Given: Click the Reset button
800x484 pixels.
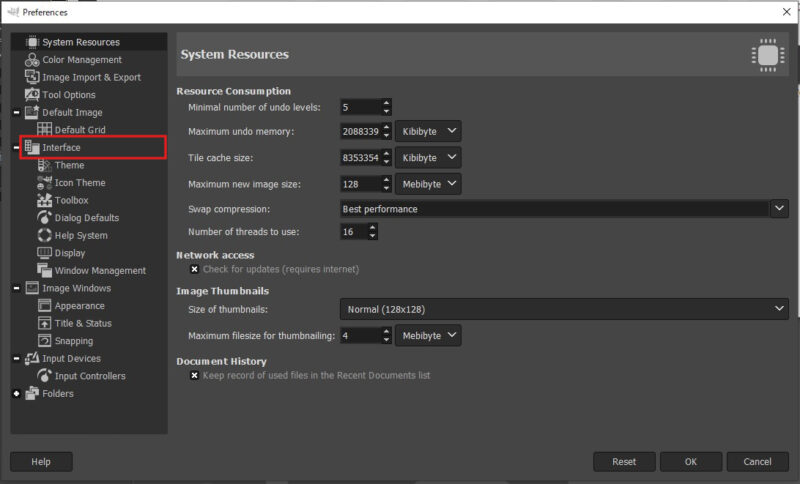Looking at the screenshot, I should pyautogui.click(x=624, y=462).
